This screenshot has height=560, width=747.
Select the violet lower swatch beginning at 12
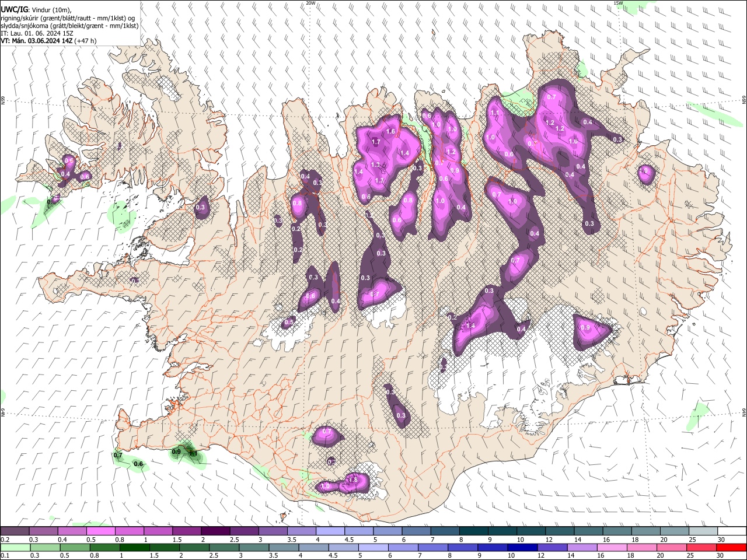point(551,547)
